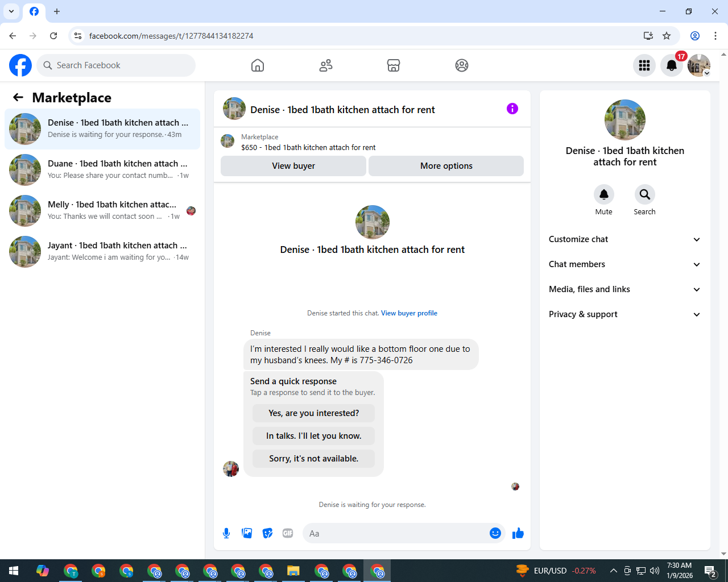728x582 pixels.
Task: Open the emoji picker smiley icon
Action: (x=495, y=533)
